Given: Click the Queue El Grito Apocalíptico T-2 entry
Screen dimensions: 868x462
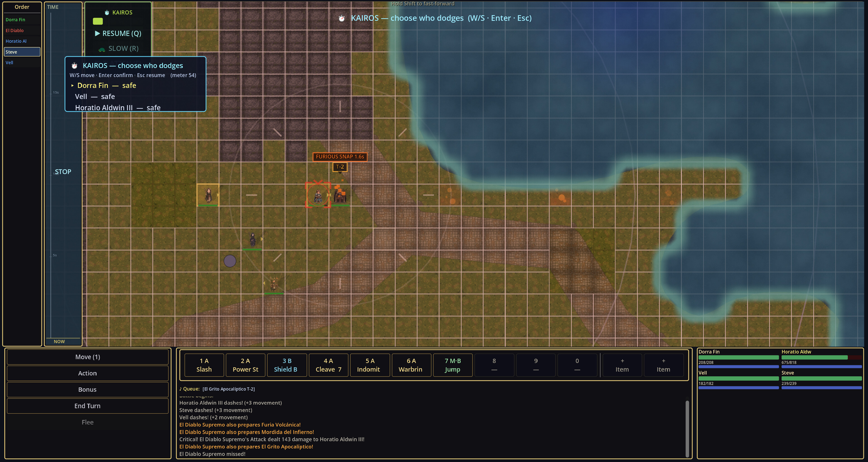Looking at the screenshot, I should tap(228, 389).
